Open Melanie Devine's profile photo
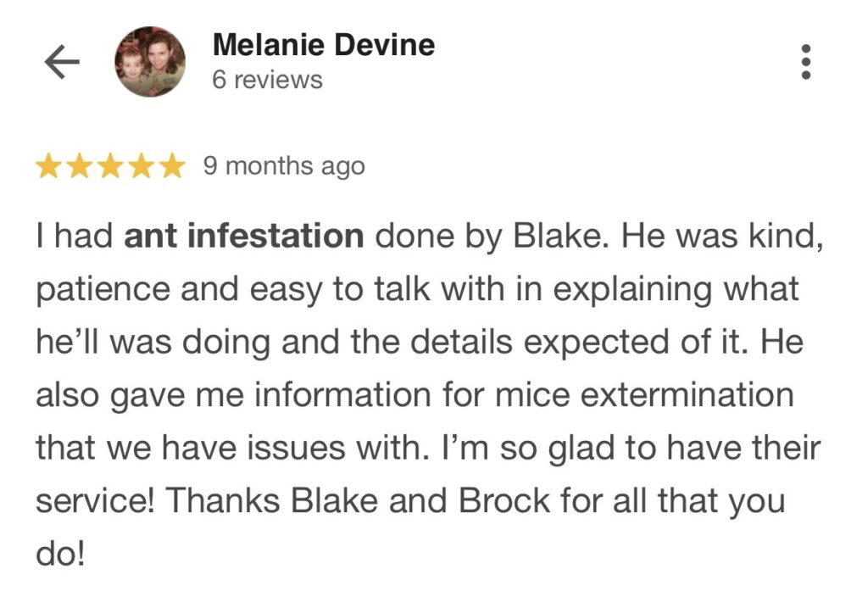Screen dimensions: 868x608 tap(150, 62)
